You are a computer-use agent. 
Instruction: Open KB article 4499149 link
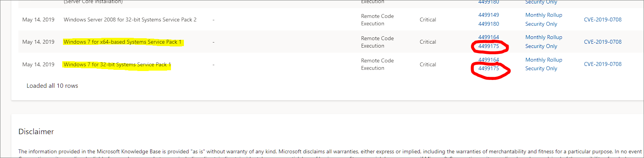488,15
